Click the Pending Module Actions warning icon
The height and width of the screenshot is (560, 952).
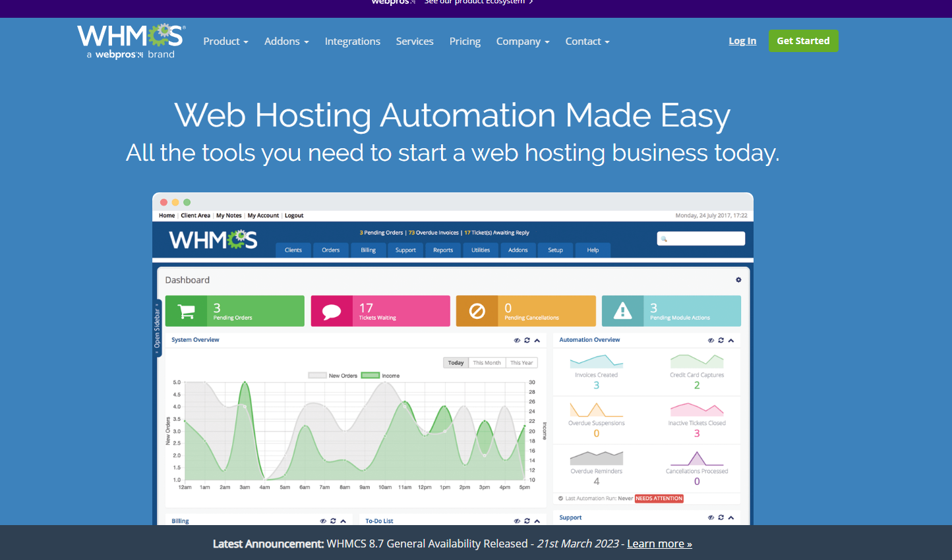click(622, 311)
